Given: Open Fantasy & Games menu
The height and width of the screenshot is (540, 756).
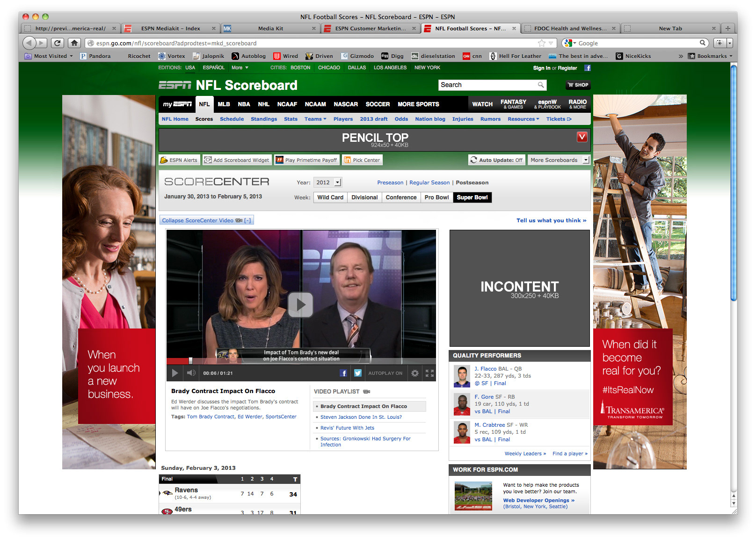Looking at the screenshot, I should (513, 104).
